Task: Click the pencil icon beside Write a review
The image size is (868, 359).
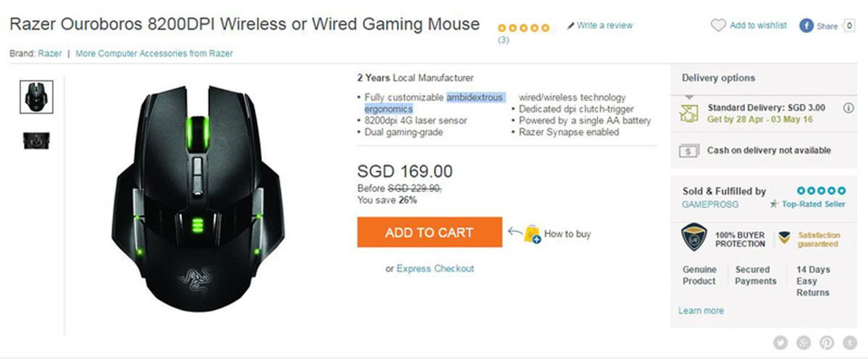Action: pyautogui.click(x=571, y=26)
